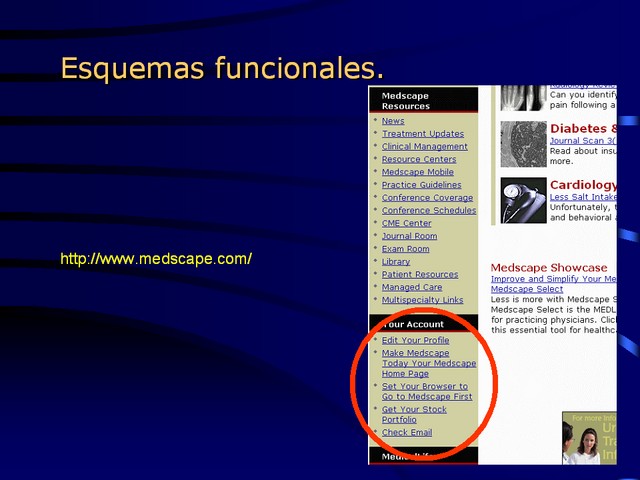Click Make Medscape Today Your Home Page
Image resolution: width=640 pixels, height=480 pixels.
(429, 363)
